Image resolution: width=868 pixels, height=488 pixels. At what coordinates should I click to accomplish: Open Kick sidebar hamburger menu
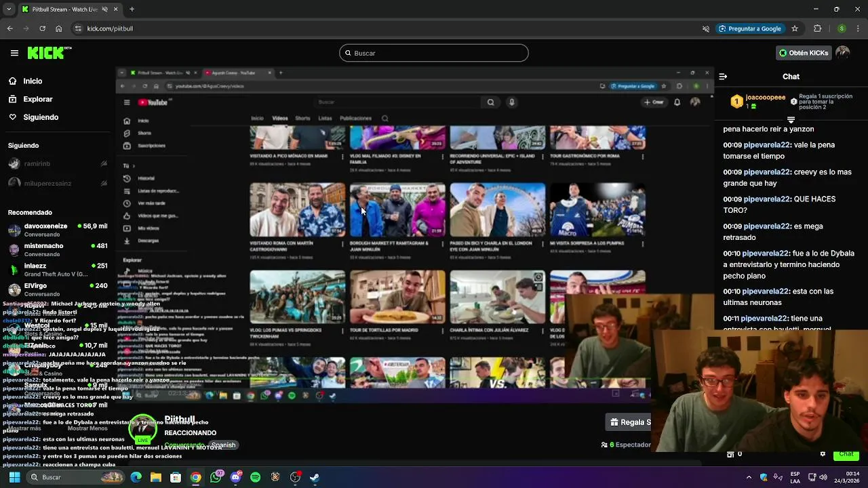pyautogui.click(x=14, y=53)
